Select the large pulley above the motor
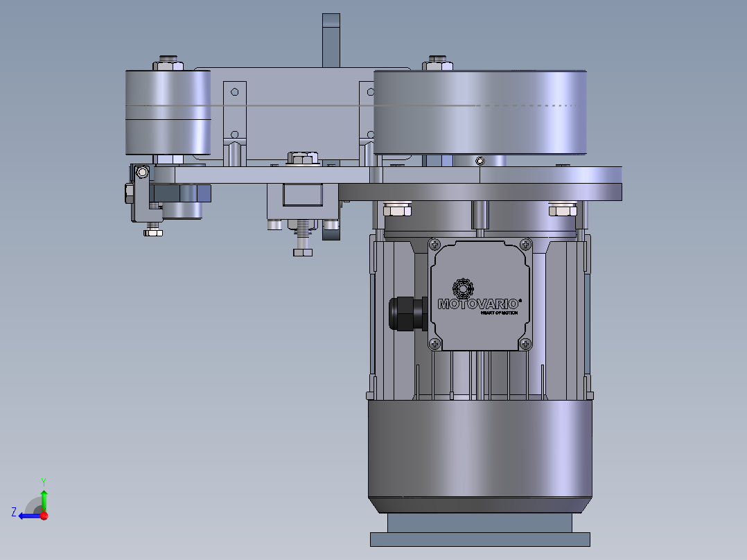This screenshot has height=560, width=747. [x=480, y=112]
